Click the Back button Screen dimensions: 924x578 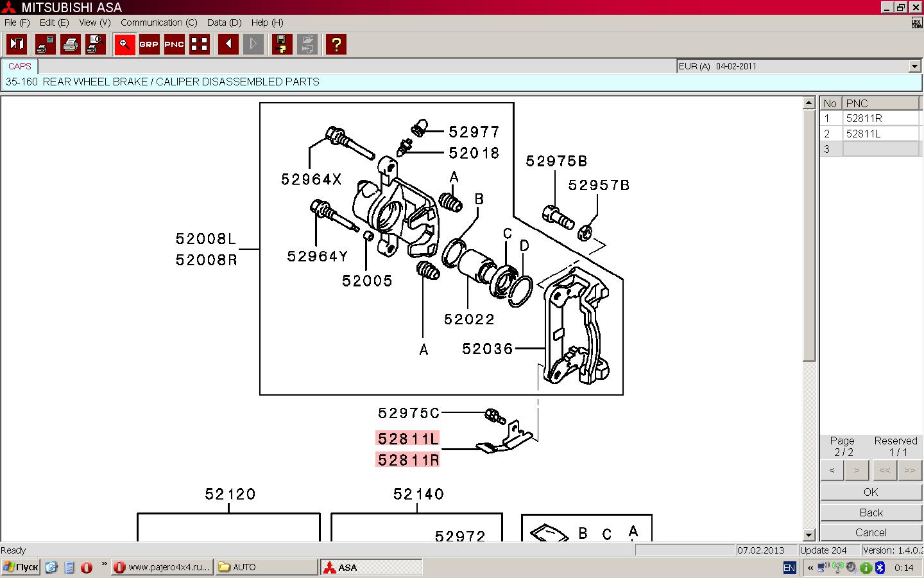(x=871, y=512)
